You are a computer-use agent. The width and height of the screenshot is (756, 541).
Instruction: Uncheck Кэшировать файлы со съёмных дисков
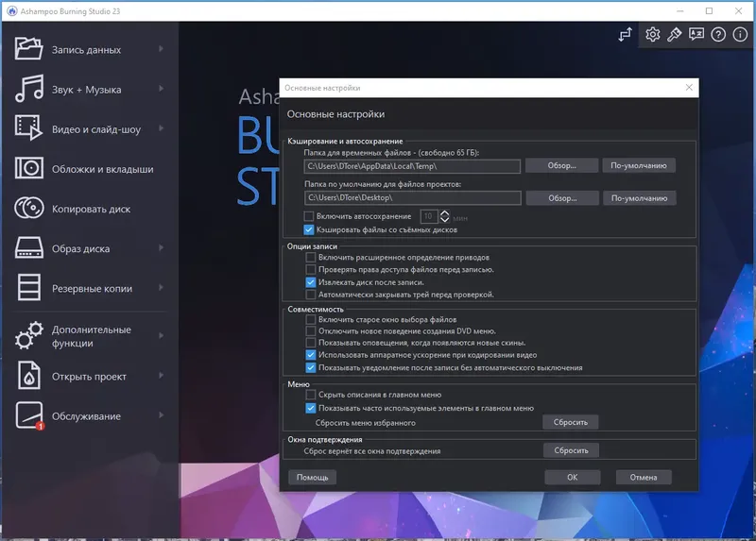point(309,229)
